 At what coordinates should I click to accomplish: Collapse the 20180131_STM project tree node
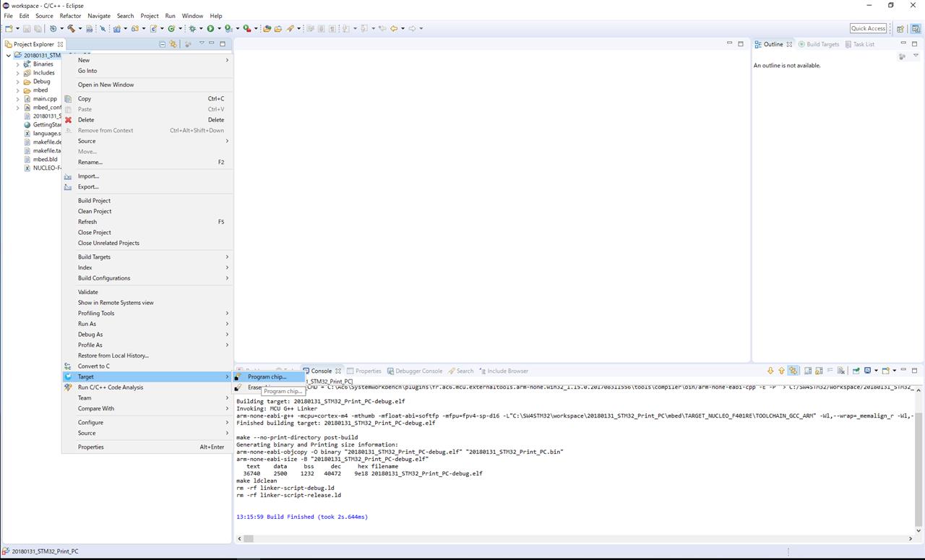(x=9, y=55)
